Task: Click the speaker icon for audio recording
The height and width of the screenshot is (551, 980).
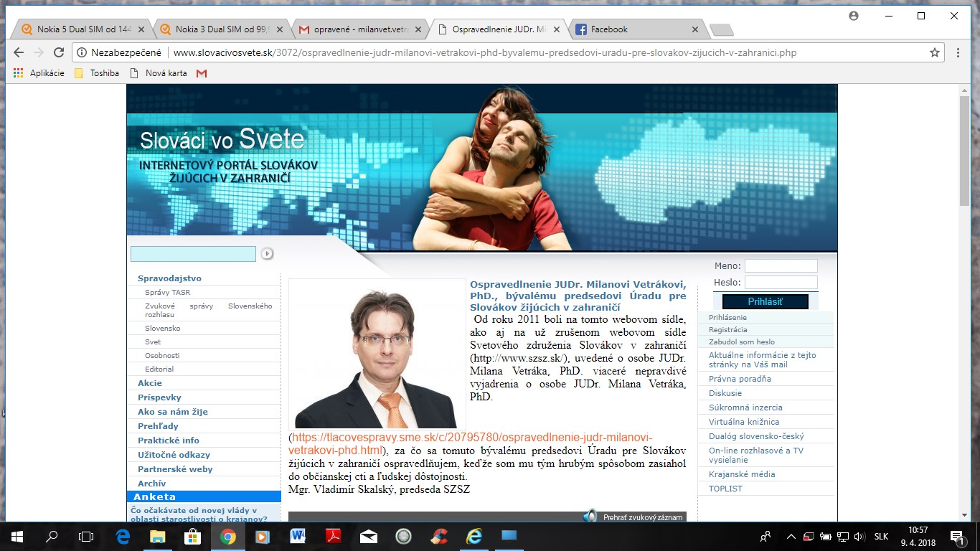Action: pos(590,516)
